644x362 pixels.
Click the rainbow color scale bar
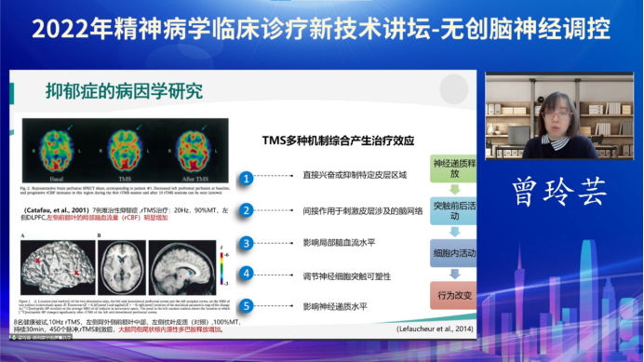point(221,269)
